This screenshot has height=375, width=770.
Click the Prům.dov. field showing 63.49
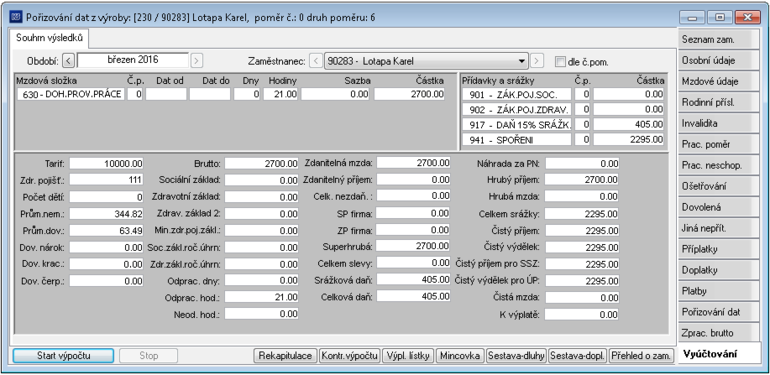tap(107, 231)
